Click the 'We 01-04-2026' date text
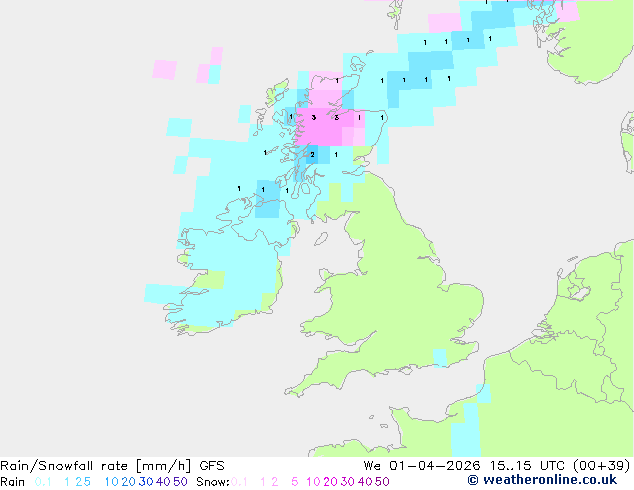The width and height of the screenshot is (634, 490). pos(422,466)
